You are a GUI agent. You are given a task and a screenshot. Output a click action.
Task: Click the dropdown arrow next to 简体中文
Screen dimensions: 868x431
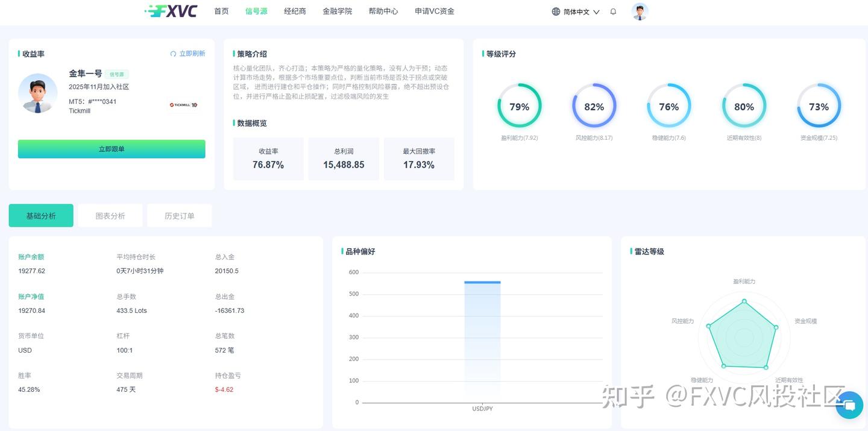point(596,12)
